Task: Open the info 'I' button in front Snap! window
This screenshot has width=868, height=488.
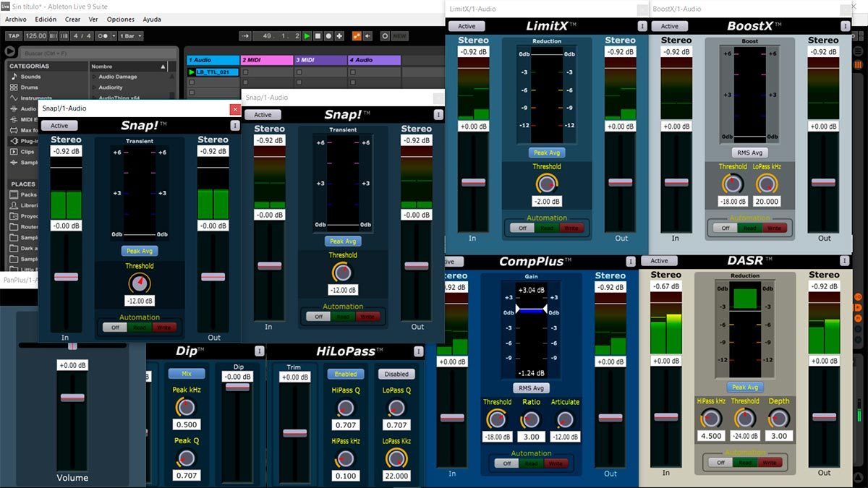Action: pos(234,125)
